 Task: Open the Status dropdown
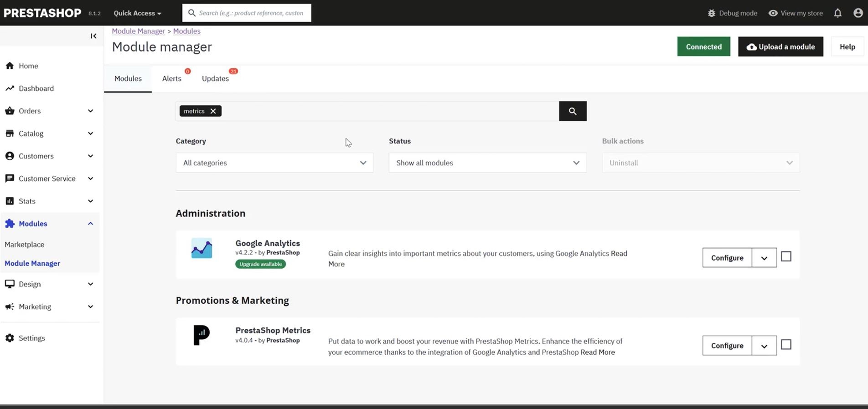point(487,163)
